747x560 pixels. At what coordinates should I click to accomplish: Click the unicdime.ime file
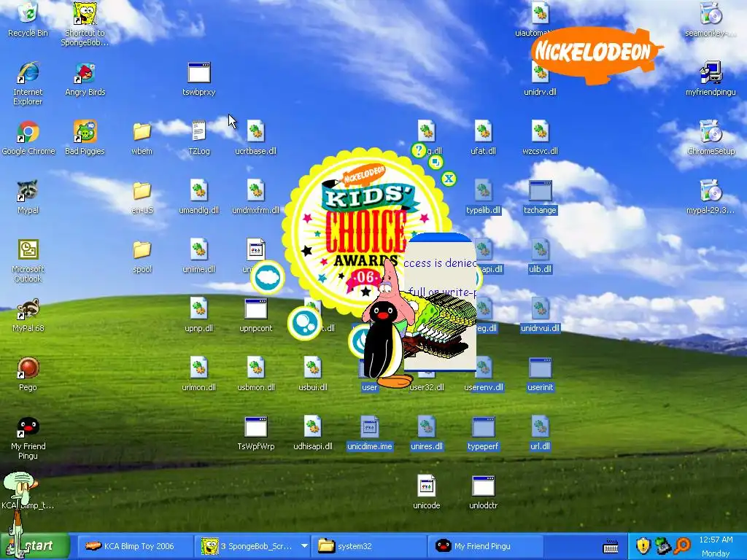(370, 433)
